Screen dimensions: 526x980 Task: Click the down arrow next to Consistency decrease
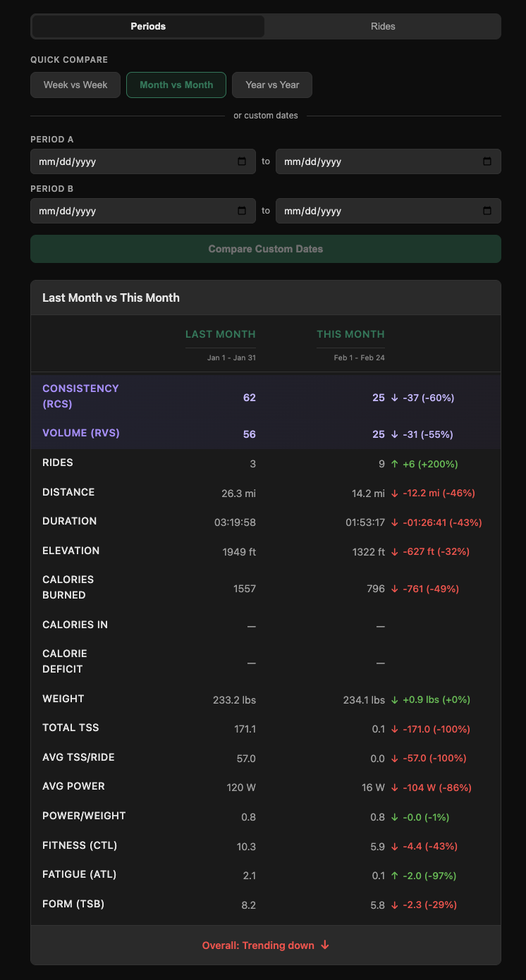[x=394, y=397]
